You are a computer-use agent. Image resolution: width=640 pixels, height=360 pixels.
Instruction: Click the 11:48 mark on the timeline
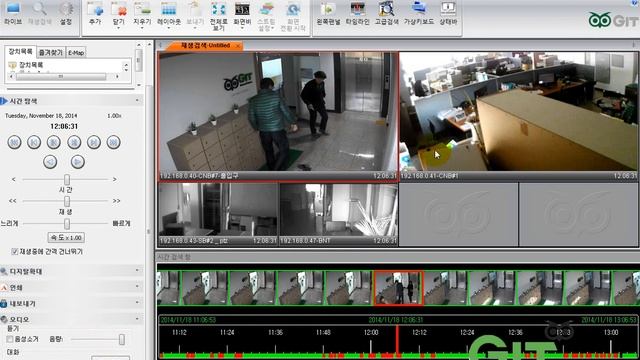(323, 333)
